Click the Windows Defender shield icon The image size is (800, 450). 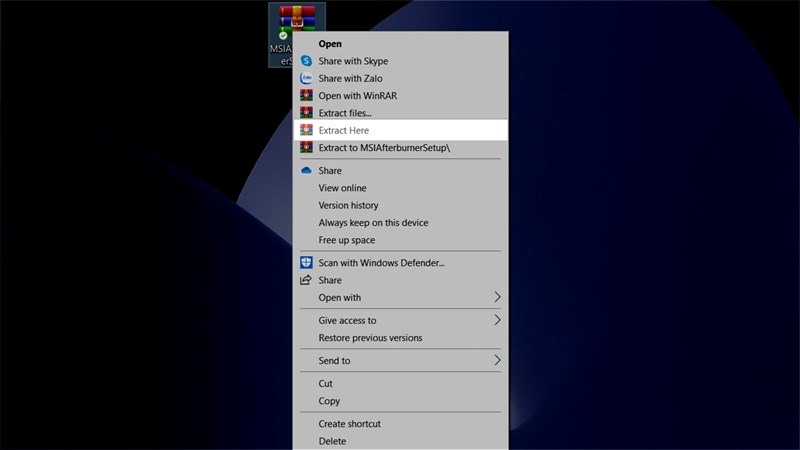pyautogui.click(x=306, y=263)
